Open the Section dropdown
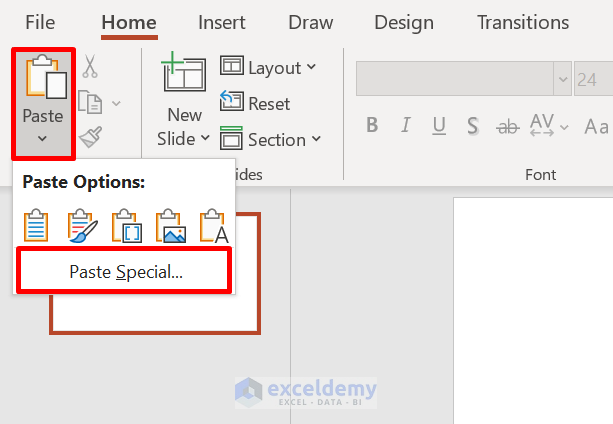 (x=270, y=139)
